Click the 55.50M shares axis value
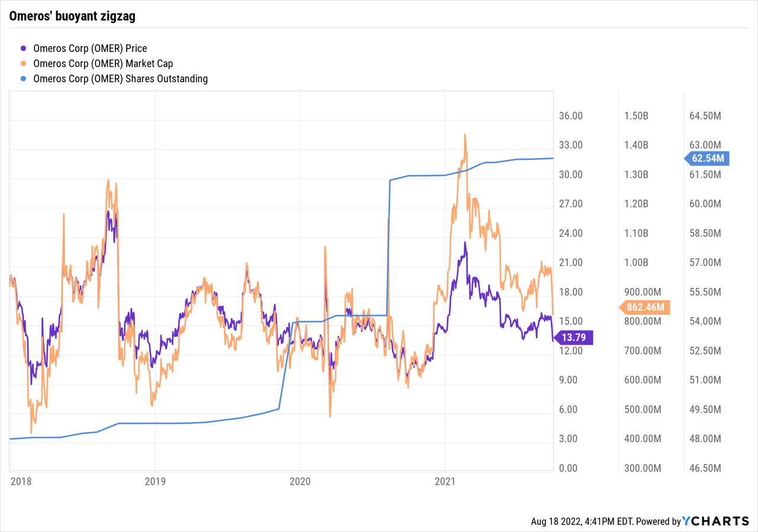Screen dimensions: 758x532 [x=705, y=292]
